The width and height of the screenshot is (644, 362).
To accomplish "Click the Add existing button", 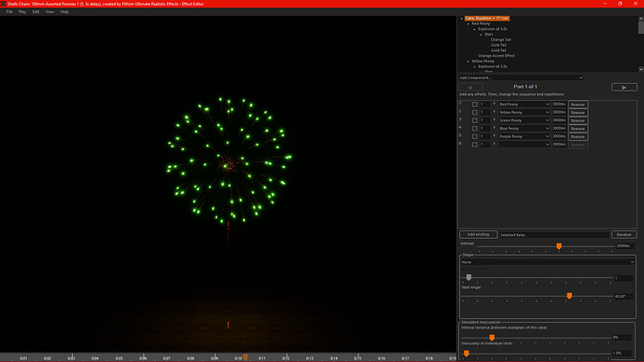I will [x=478, y=234].
